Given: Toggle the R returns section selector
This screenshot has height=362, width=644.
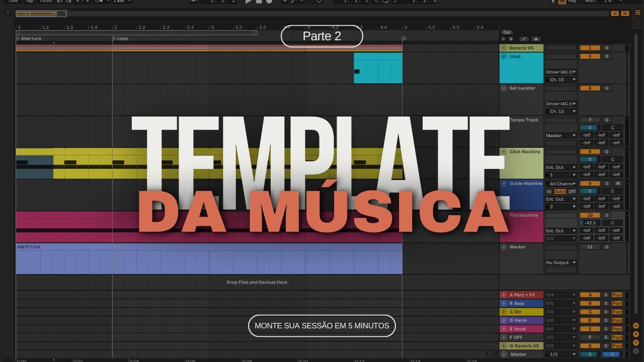Looking at the screenshot, I should point(636,334).
